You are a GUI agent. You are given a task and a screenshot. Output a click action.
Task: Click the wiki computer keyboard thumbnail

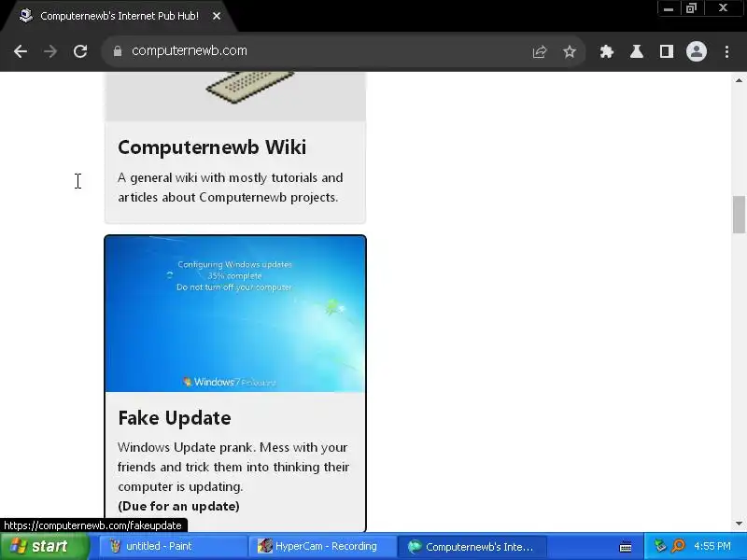point(235,95)
